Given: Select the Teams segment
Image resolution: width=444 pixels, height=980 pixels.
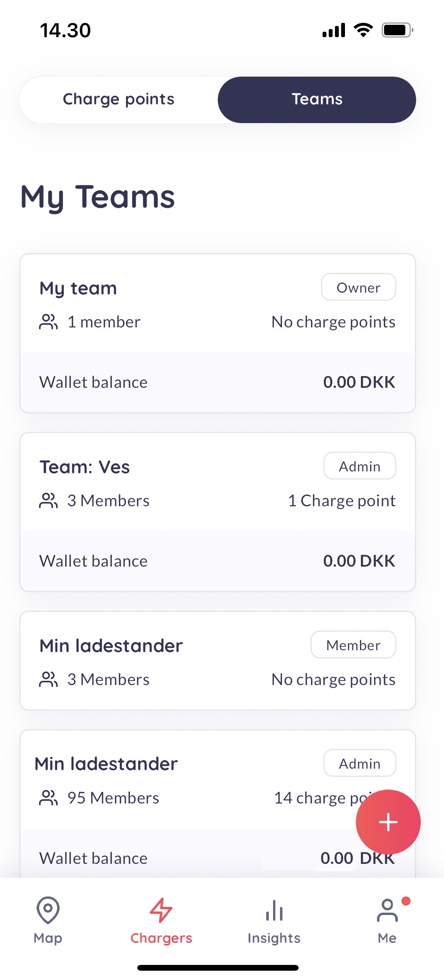Looking at the screenshot, I should tap(317, 99).
